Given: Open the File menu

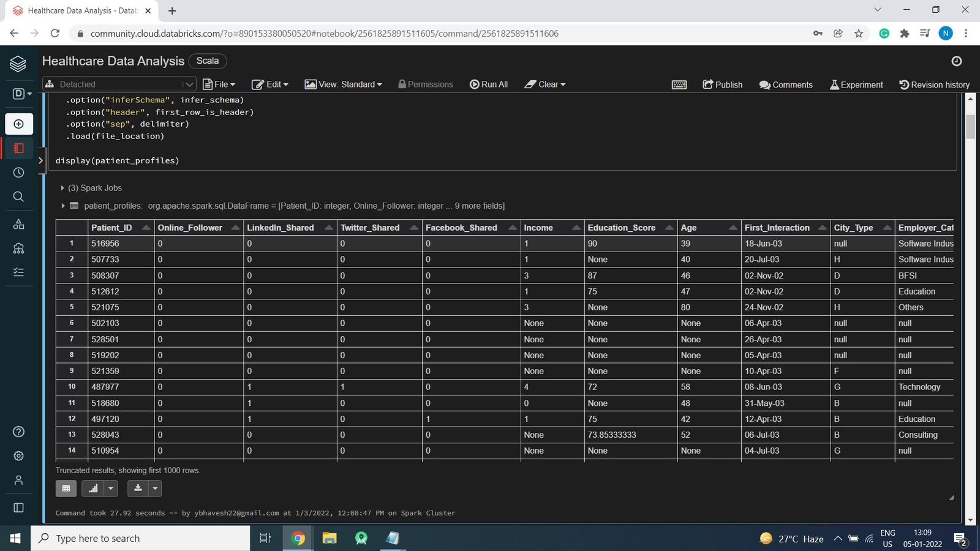Looking at the screenshot, I should click(219, 84).
